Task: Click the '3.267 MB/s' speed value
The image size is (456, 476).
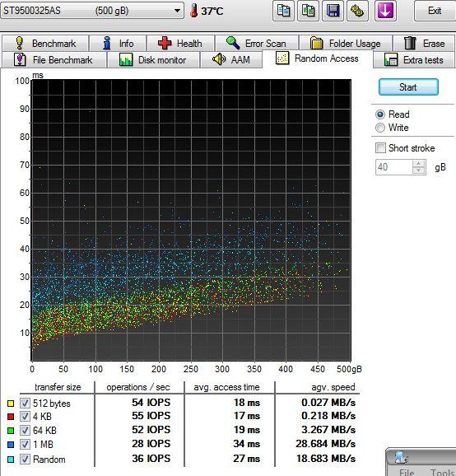Action: [x=328, y=430]
